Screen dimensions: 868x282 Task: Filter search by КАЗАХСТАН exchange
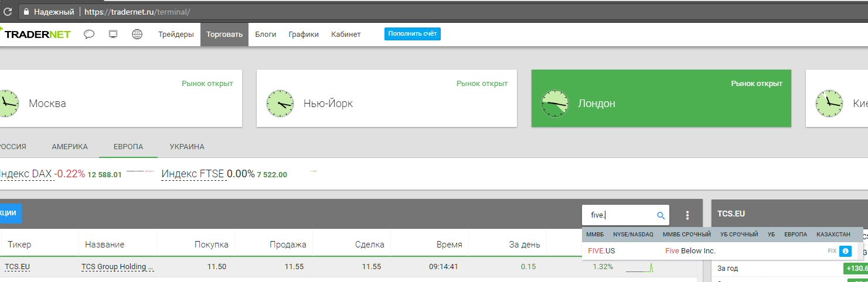pyautogui.click(x=833, y=234)
